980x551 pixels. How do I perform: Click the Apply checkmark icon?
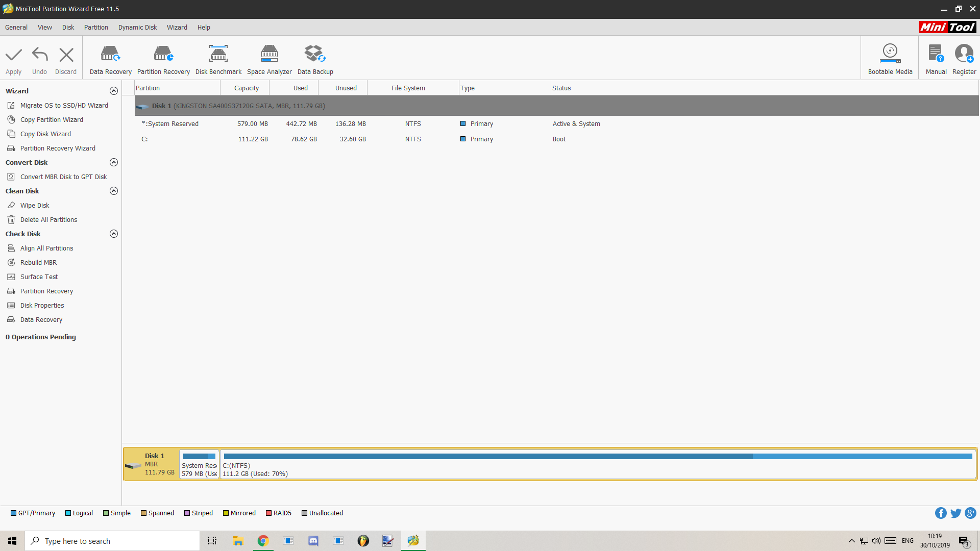tap(14, 55)
